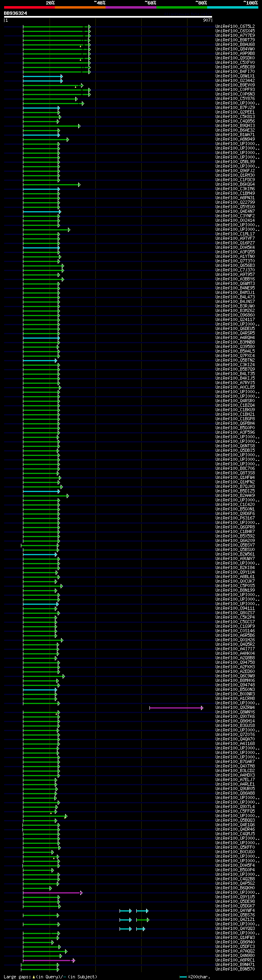Open hit UniRef100_C6SX45
Image resolution: width=262 pixels, height=980 pixels.
[235, 31]
